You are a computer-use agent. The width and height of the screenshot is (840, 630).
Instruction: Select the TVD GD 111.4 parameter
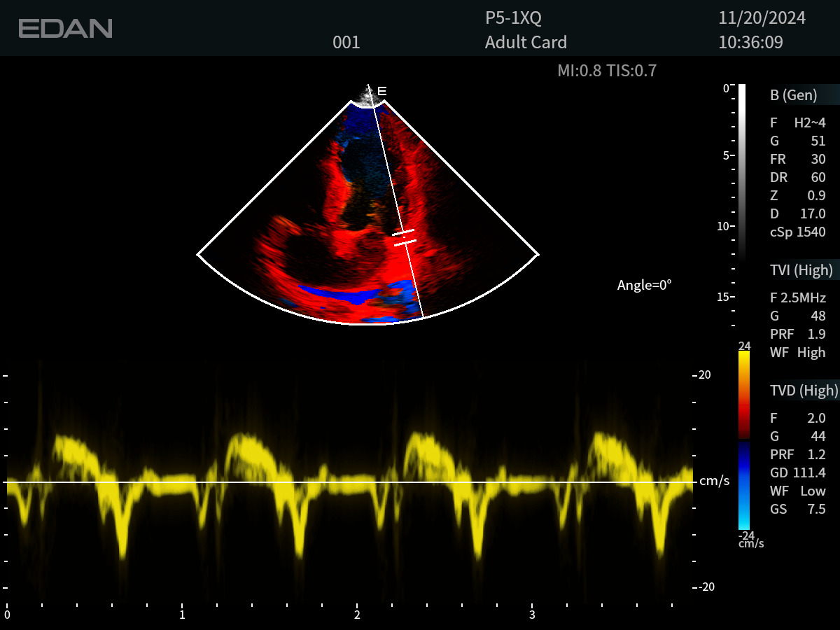click(798, 472)
